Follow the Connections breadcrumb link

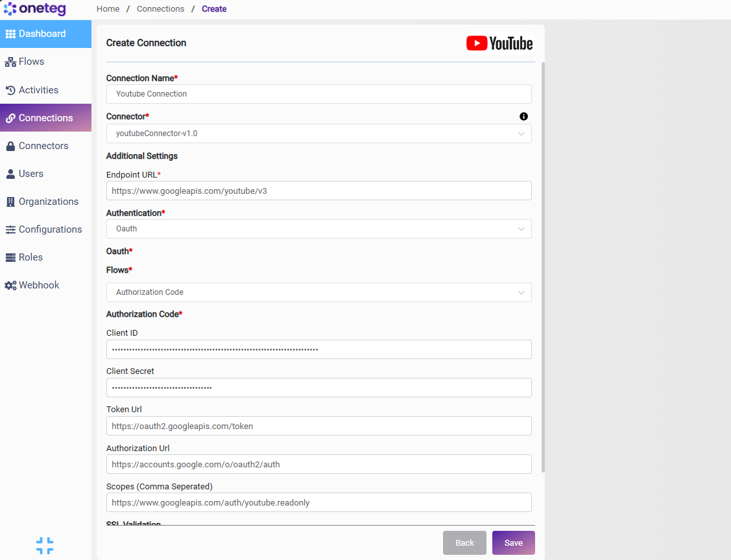pos(160,9)
